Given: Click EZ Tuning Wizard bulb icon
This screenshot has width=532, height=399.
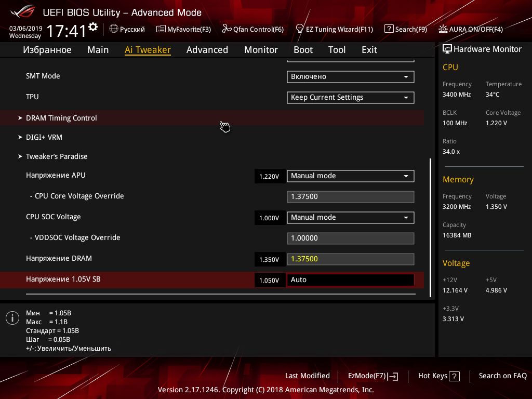Looking at the screenshot, I should pyautogui.click(x=300, y=29).
